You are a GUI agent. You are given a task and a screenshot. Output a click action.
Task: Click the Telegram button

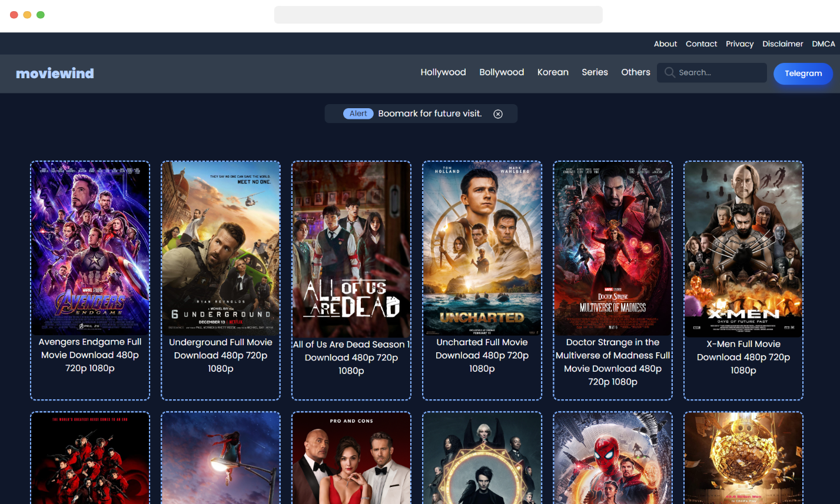(803, 74)
